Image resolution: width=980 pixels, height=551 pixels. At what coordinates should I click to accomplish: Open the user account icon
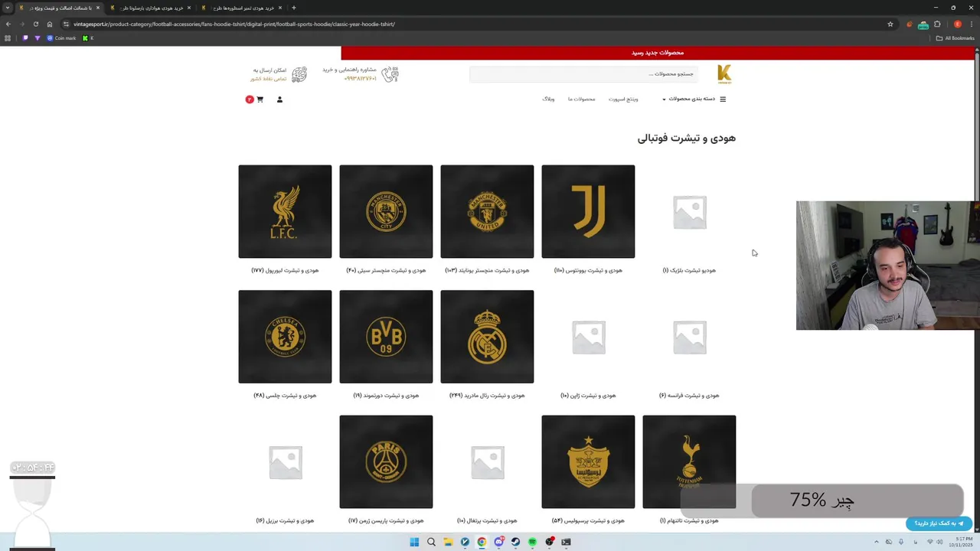point(279,99)
